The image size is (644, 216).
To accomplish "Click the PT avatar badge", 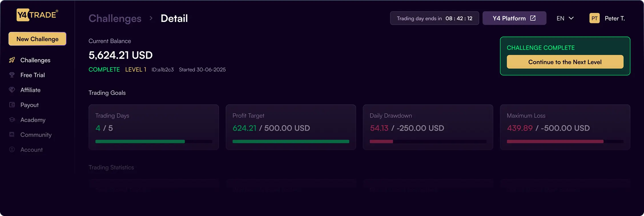I will click(595, 18).
